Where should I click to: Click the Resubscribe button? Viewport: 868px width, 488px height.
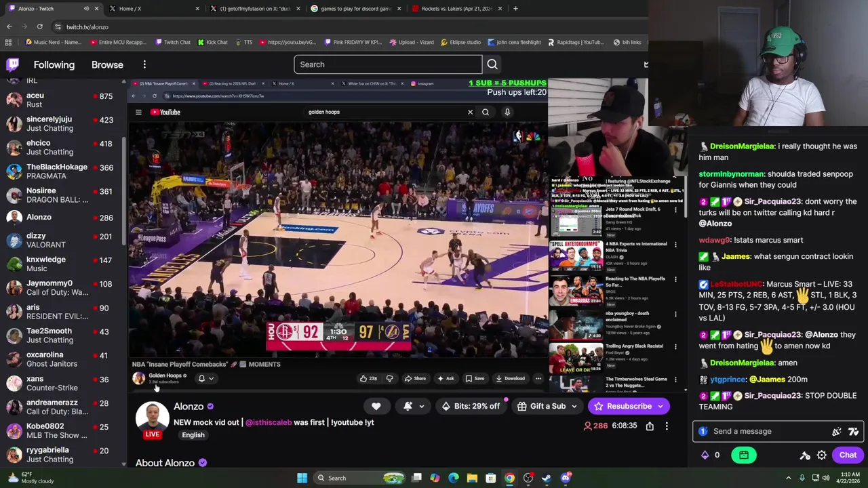coord(623,406)
